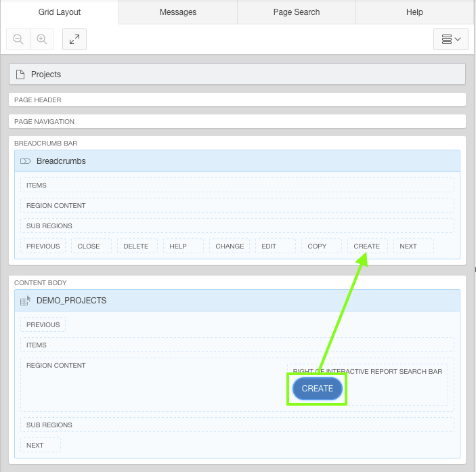This screenshot has width=476, height=472.
Task: Click REGION CONTENT slot in Breadcrumbs region
Action: point(237,205)
